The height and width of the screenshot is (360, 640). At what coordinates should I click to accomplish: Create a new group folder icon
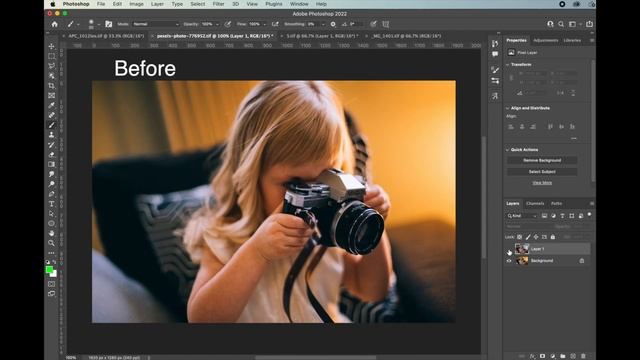tap(563, 356)
